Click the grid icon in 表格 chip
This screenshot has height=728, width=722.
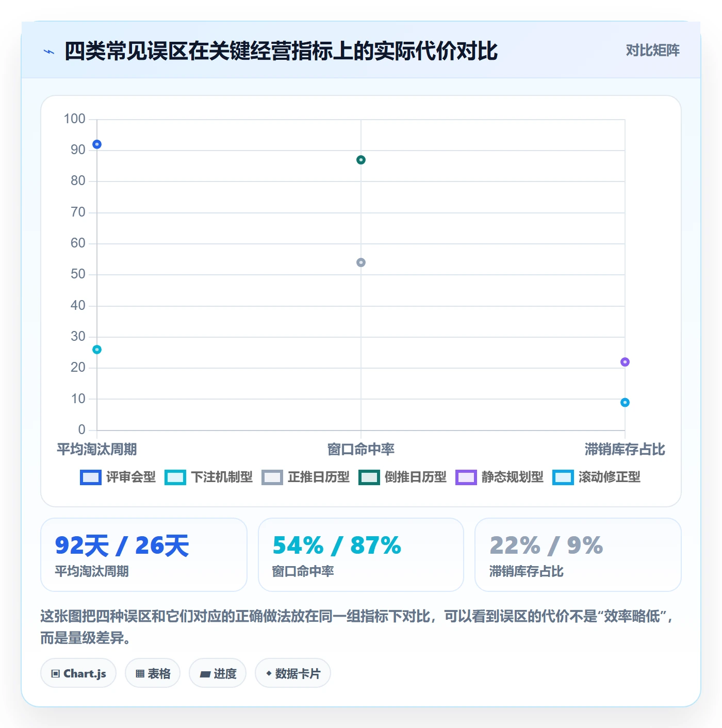tap(140, 673)
